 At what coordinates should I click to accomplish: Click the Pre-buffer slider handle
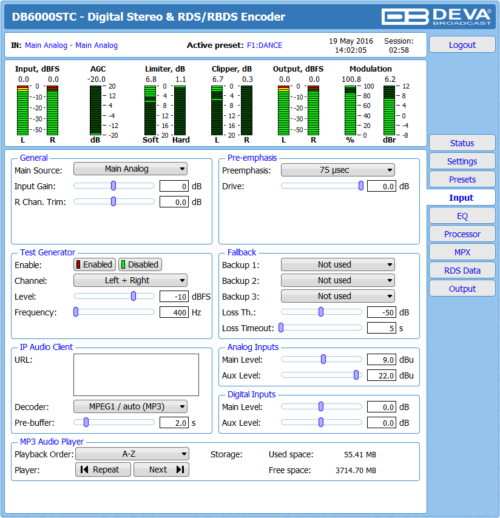tap(86, 422)
